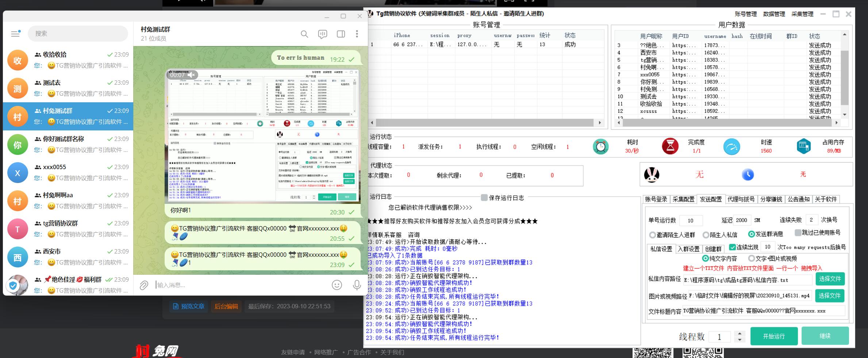Click the microphone voice message icon

(357, 285)
